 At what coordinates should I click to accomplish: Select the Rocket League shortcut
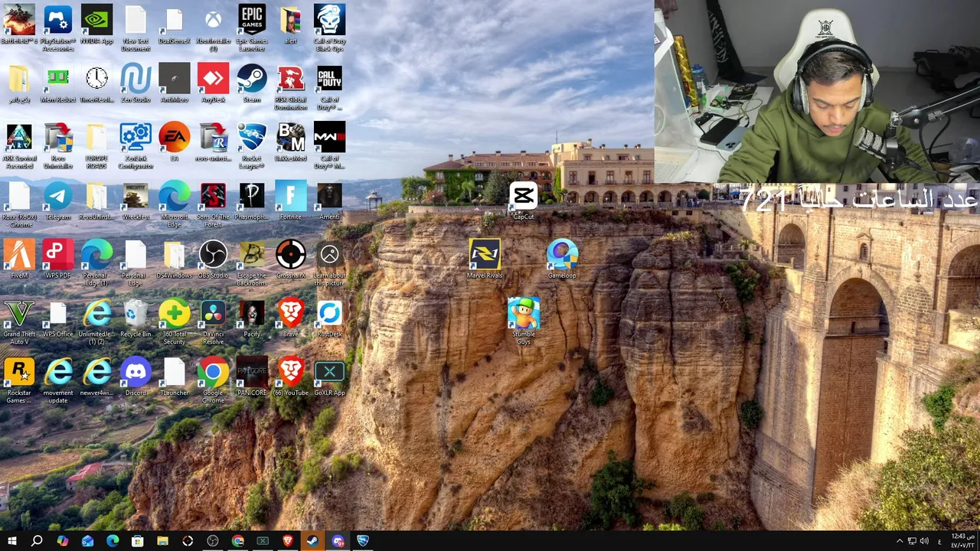click(252, 146)
